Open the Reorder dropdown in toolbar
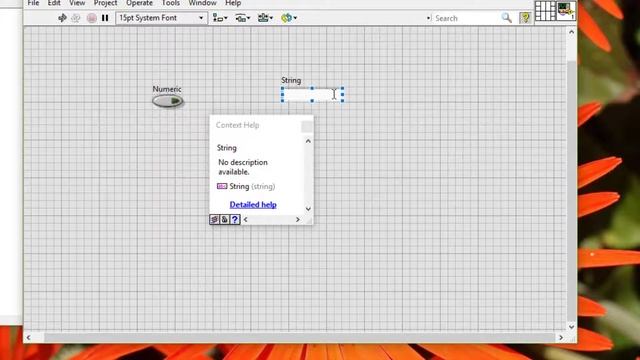Image resolution: width=640 pixels, height=360 pixels. 289,18
